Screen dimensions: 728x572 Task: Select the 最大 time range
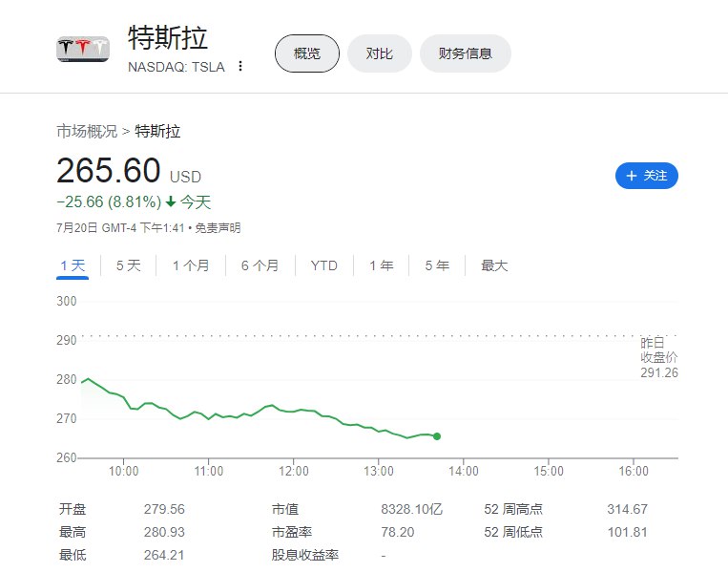(x=494, y=265)
